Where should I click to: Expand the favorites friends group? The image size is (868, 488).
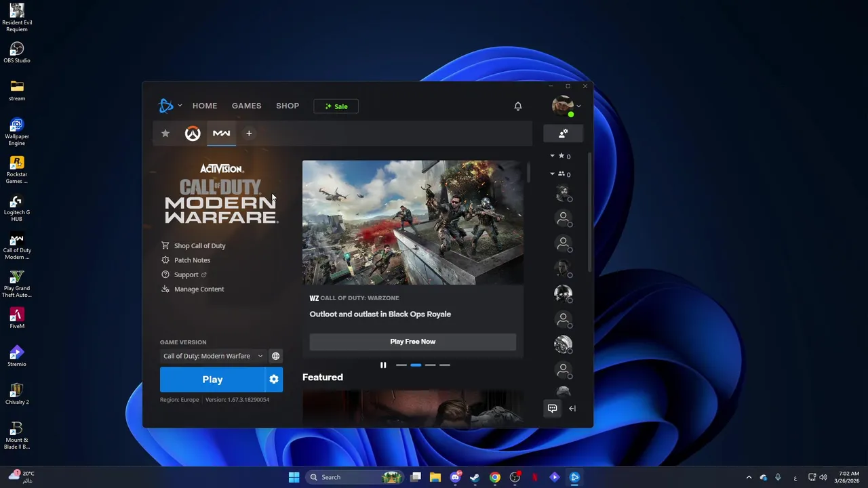point(560,157)
